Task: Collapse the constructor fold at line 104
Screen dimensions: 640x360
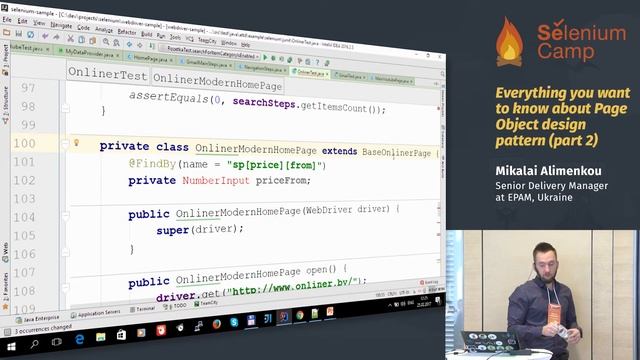Action: click(65, 216)
